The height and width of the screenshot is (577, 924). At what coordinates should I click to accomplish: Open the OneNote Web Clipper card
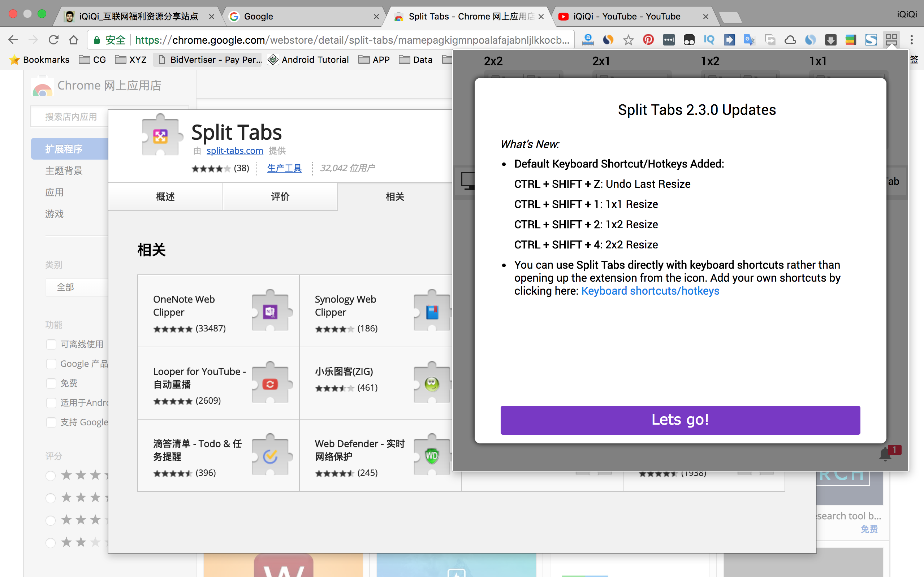click(x=218, y=311)
